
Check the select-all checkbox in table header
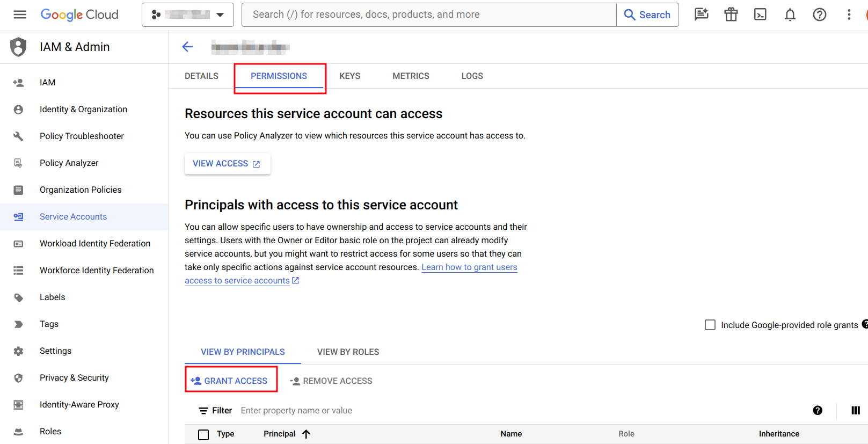point(203,434)
